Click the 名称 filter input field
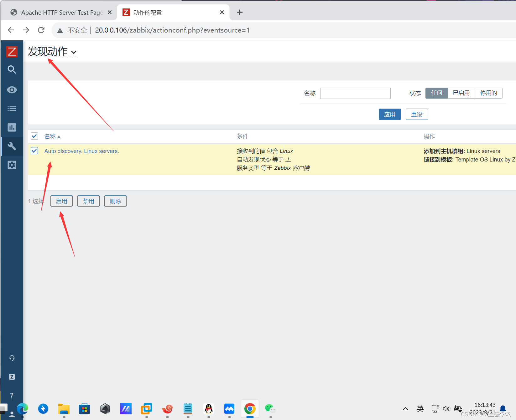This screenshot has width=516, height=420. click(355, 93)
